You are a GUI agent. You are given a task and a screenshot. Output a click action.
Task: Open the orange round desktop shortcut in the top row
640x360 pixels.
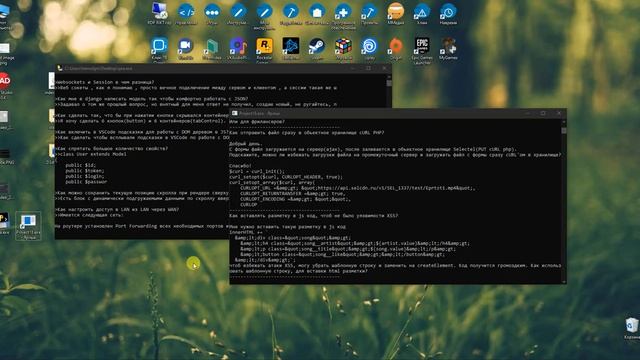(x=396, y=11)
